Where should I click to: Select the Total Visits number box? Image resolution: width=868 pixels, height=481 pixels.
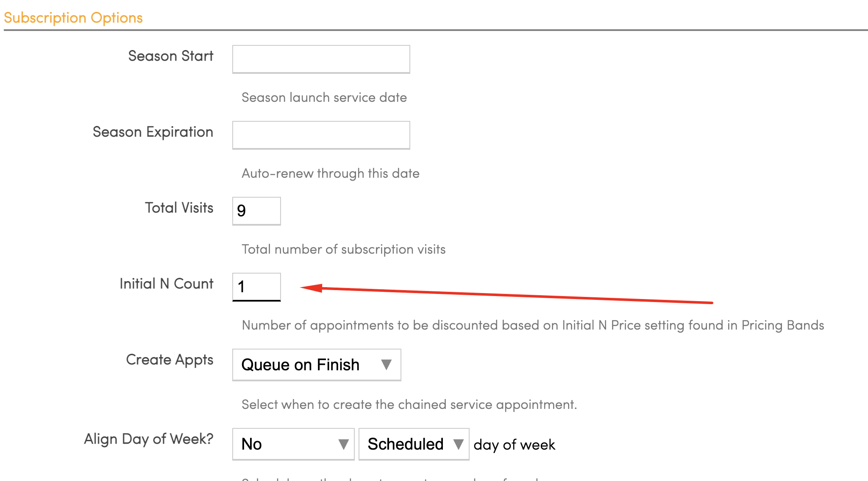click(x=256, y=211)
